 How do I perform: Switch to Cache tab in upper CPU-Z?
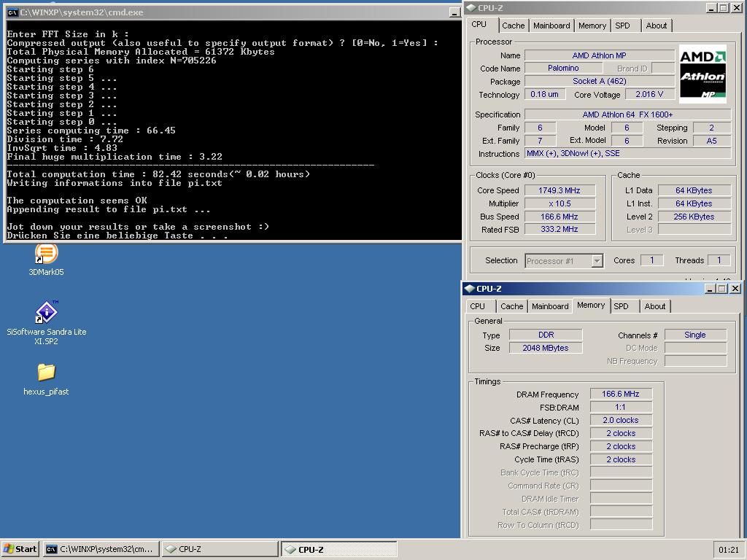[x=513, y=26]
